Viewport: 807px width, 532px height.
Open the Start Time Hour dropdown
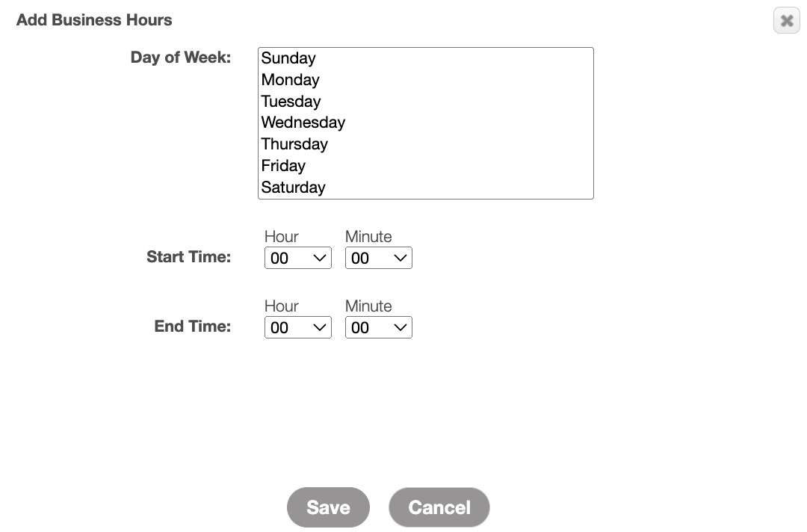297,259
